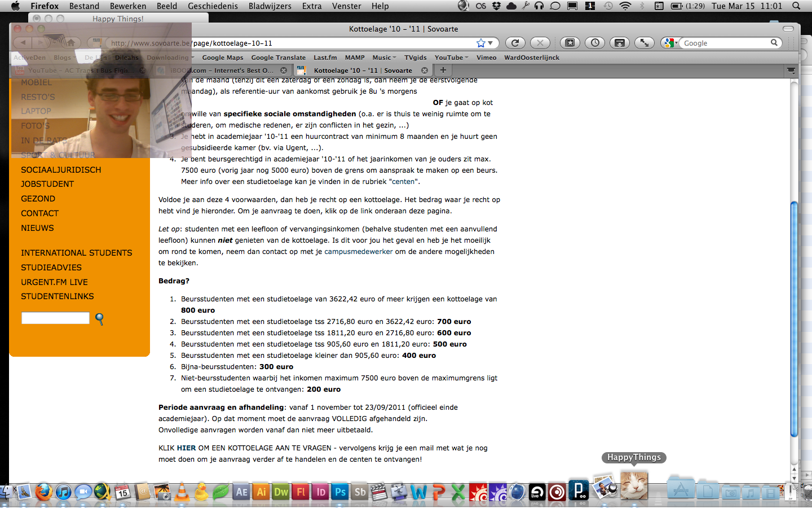812x508 pixels.
Task: Open the Dropbox menu bar icon
Action: coord(496,6)
